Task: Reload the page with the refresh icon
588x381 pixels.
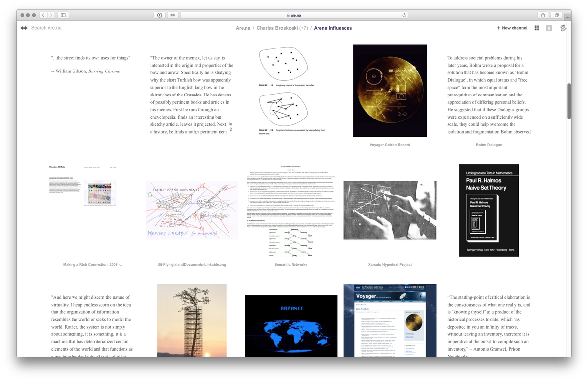Action: [404, 15]
